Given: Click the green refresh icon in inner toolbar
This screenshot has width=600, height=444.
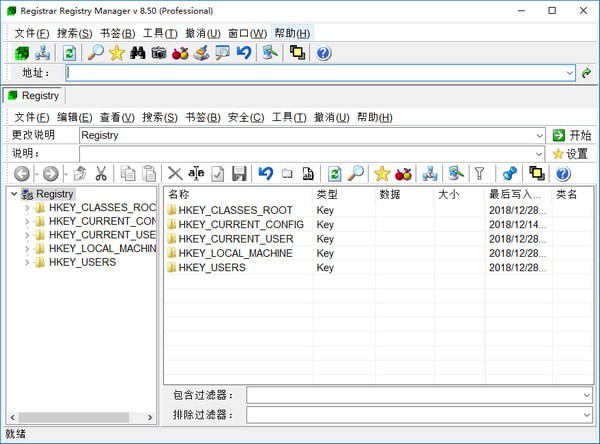Looking at the screenshot, I should (334, 174).
